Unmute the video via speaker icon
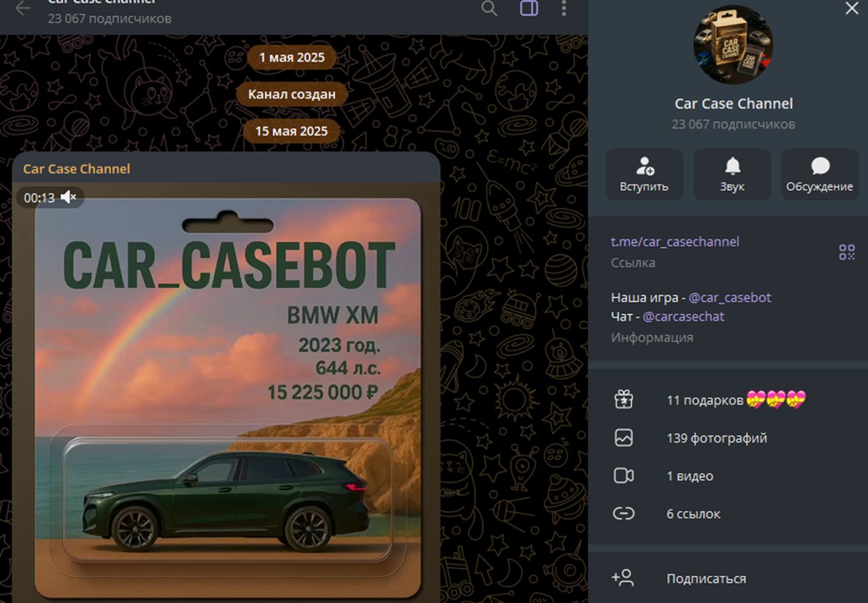 pyautogui.click(x=68, y=197)
